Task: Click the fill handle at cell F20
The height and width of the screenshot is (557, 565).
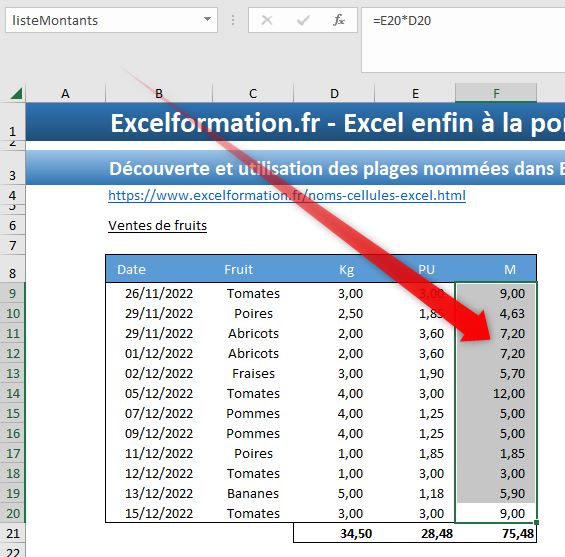Action: [x=537, y=522]
